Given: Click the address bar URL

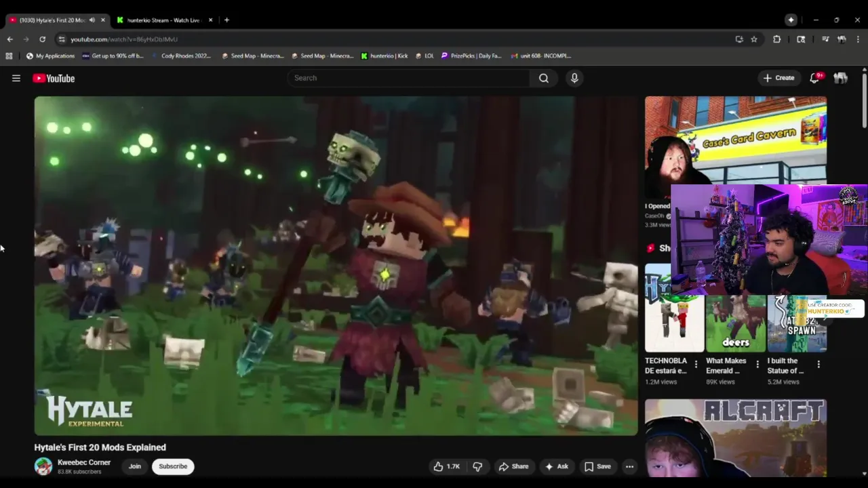Looking at the screenshot, I should tap(124, 39).
